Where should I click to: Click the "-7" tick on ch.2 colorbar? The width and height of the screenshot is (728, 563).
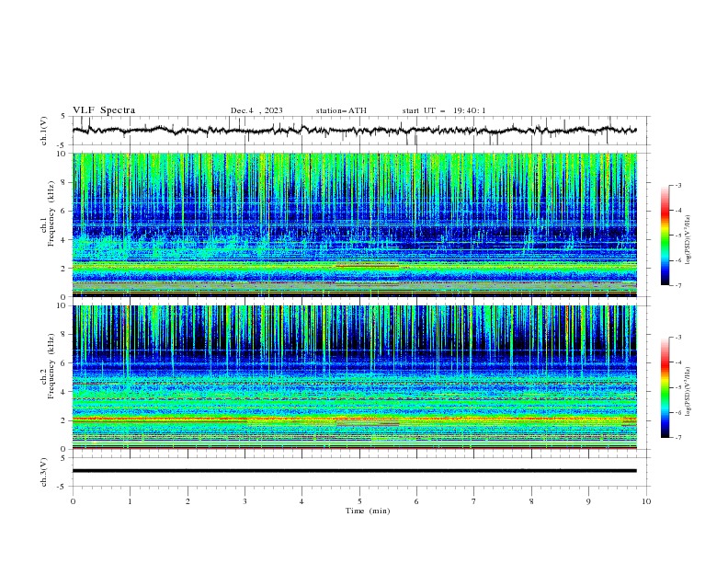click(x=677, y=438)
